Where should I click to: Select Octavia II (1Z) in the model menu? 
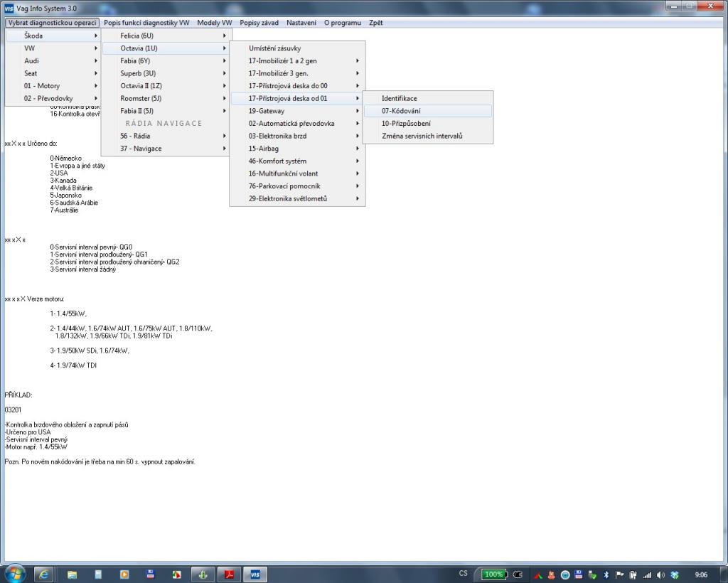pyautogui.click(x=166, y=86)
